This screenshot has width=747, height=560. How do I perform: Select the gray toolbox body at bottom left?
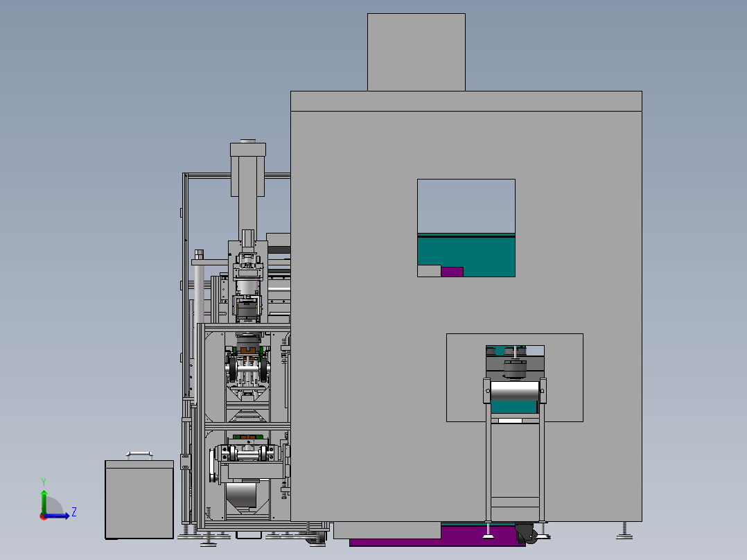[139, 500]
